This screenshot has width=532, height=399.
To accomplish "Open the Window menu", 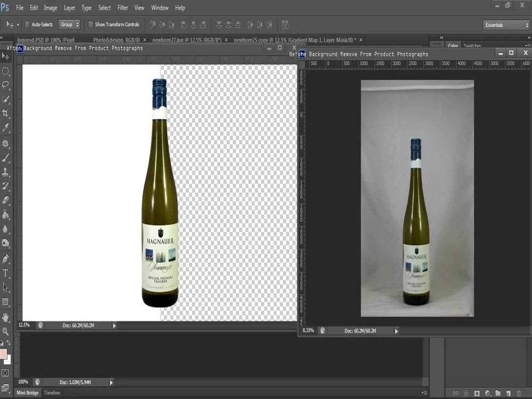I will (160, 7).
